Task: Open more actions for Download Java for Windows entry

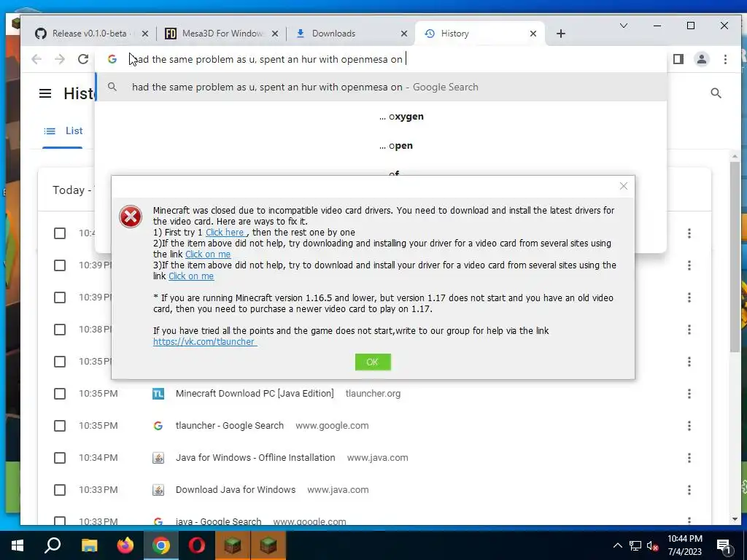Action: 689,490
